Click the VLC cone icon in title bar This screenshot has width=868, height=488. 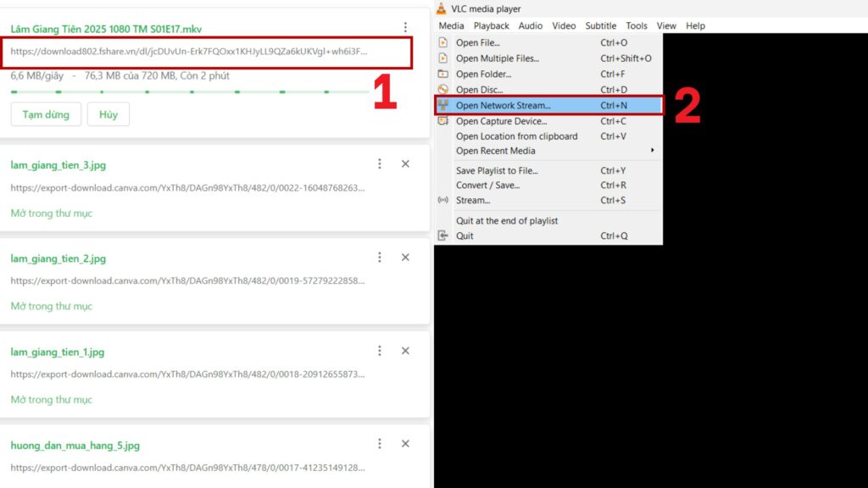(x=441, y=8)
